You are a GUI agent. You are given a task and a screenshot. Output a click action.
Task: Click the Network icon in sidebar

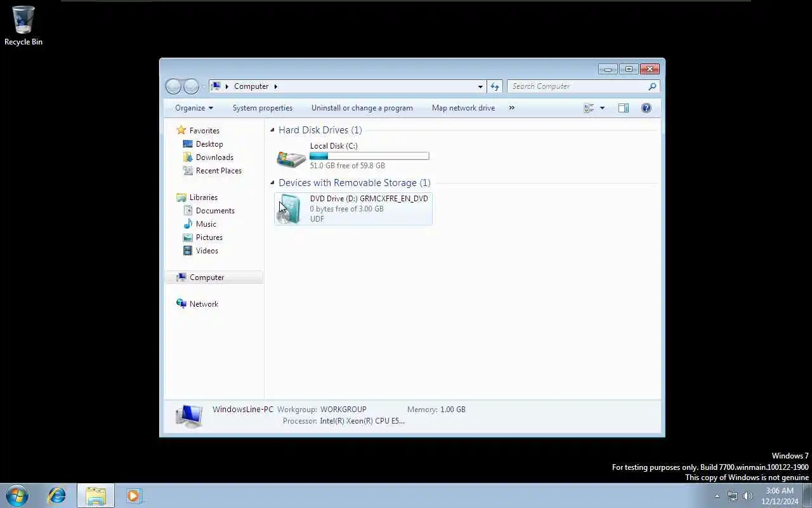pyautogui.click(x=181, y=304)
